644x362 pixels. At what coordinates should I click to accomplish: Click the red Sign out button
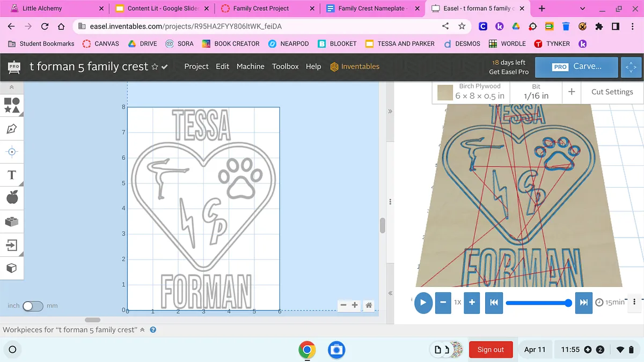491,350
